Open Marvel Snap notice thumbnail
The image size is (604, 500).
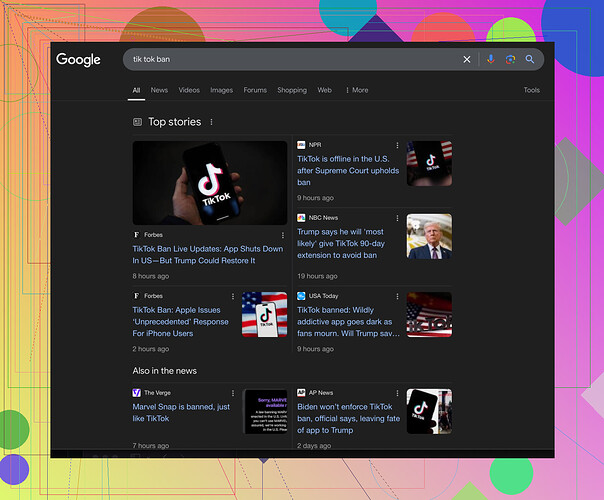click(266, 411)
